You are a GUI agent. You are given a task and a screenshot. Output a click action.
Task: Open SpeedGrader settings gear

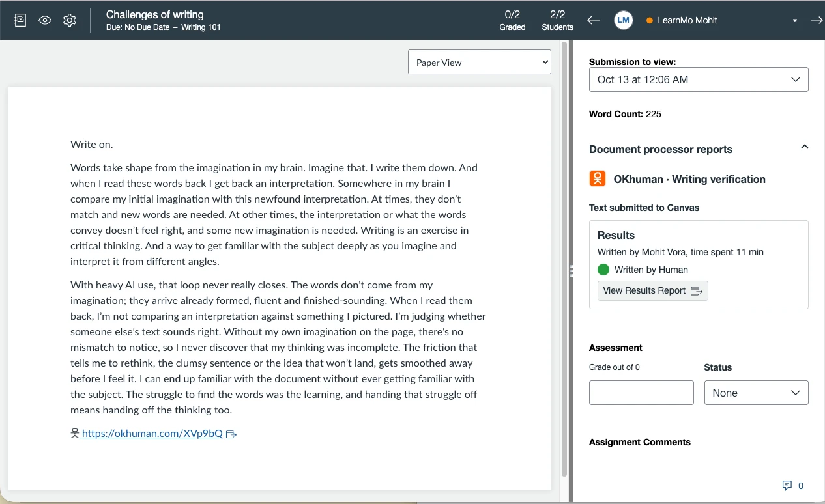tap(70, 20)
